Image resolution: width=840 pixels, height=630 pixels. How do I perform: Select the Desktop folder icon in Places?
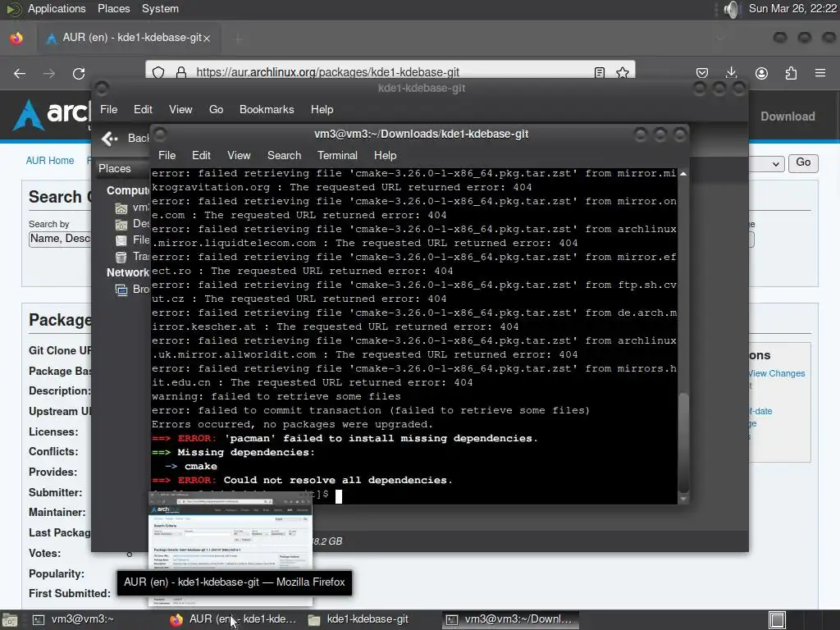tap(121, 225)
